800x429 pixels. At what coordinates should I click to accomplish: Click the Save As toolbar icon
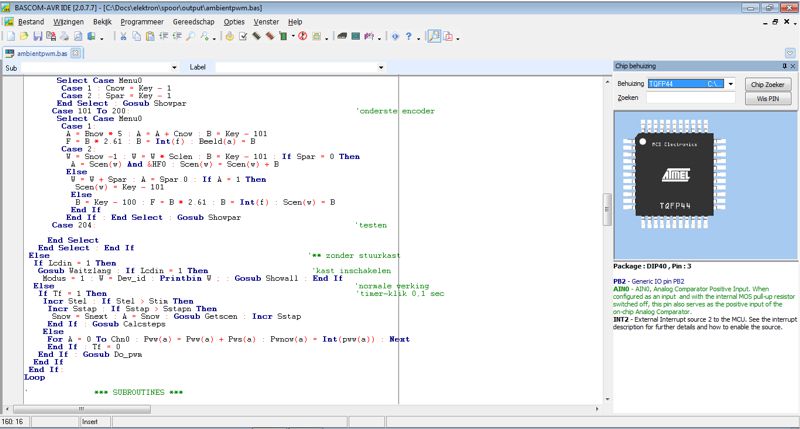coord(51,36)
